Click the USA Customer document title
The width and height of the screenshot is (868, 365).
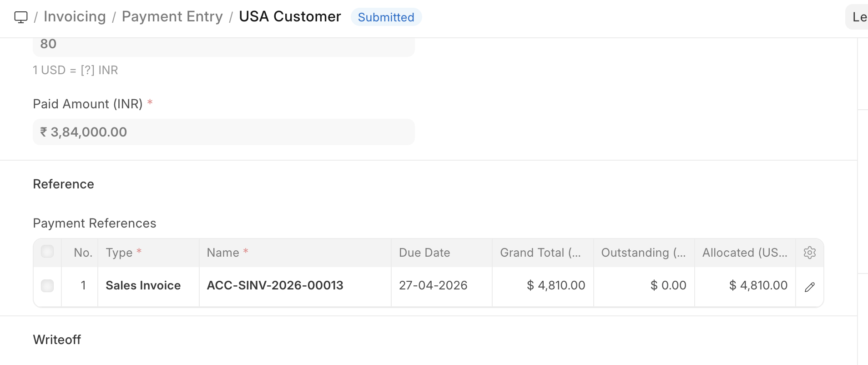(290, 17)
